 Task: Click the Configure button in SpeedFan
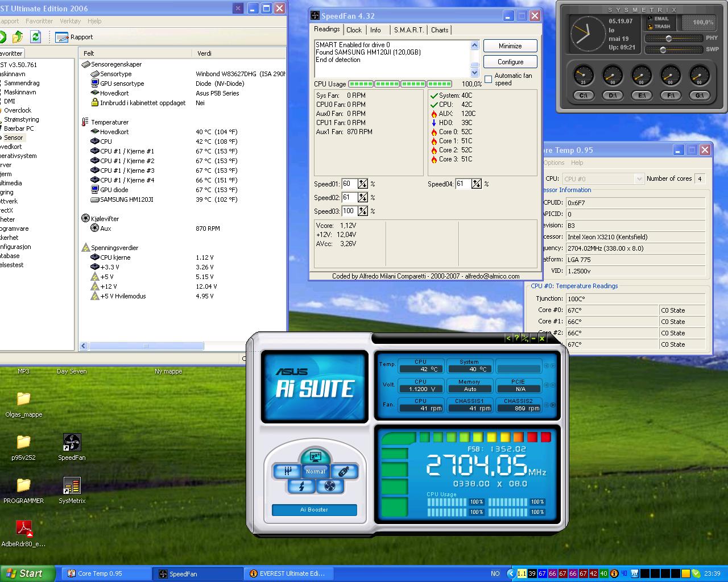(510, 62)
